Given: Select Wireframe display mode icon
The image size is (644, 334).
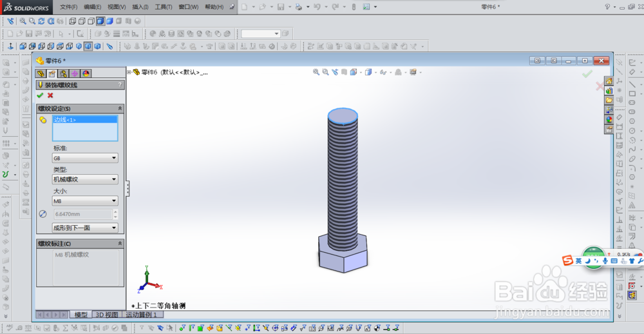Looking at the screenshot, I should pos(73,21).
